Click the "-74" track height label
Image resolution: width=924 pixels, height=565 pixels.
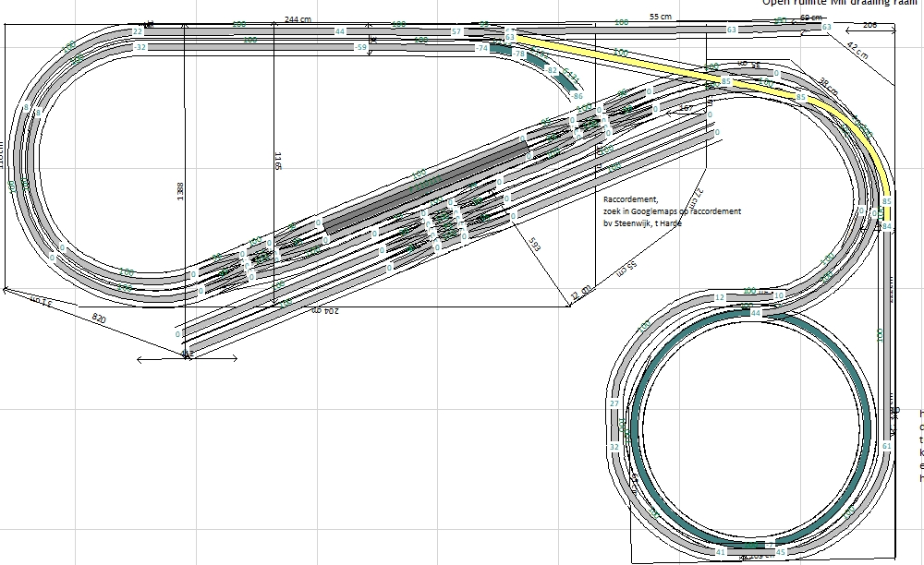482,48
